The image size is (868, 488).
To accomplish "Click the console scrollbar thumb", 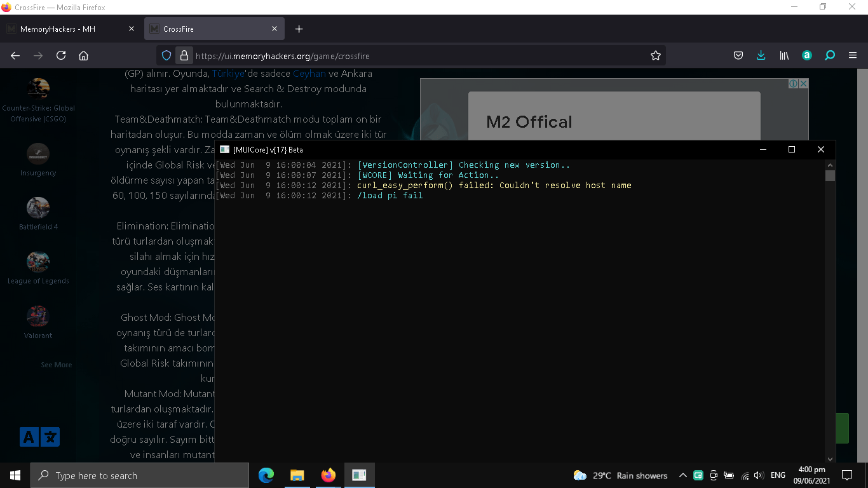I will click(x=830, y=176).
